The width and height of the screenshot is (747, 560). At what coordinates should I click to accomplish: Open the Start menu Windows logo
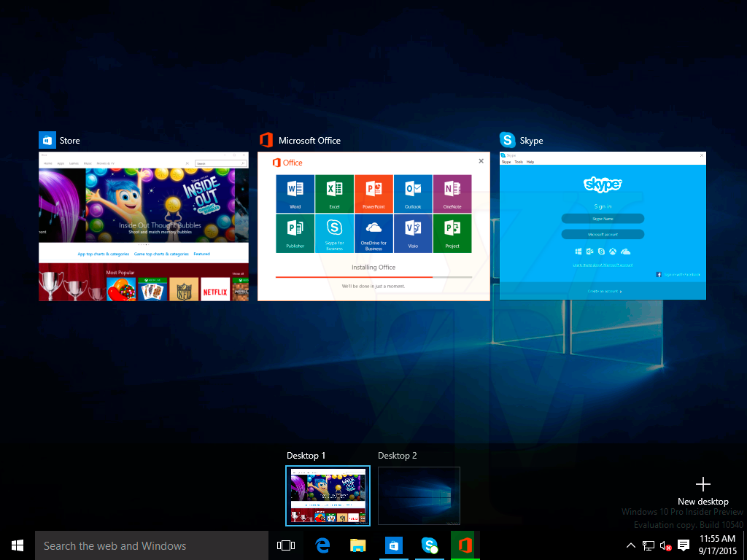tap(18, 545)
